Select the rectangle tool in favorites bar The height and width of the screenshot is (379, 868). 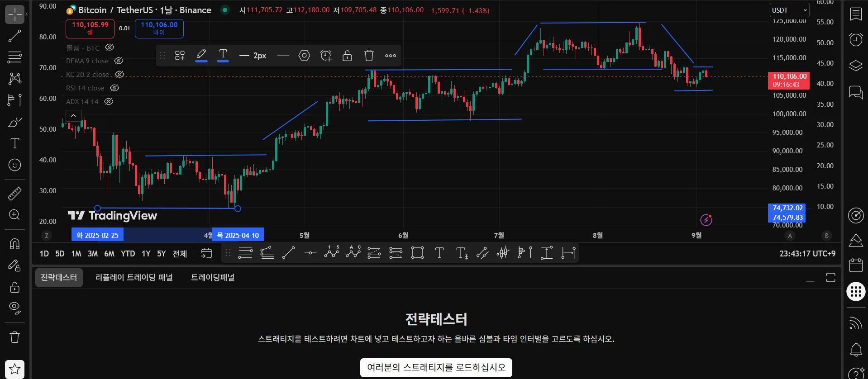(417, 253)
